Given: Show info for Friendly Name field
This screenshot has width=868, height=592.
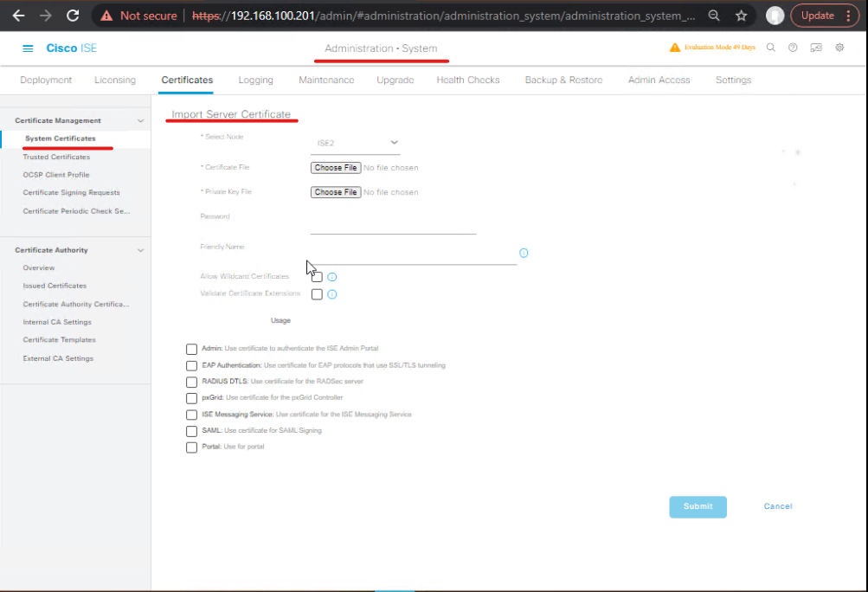Looking at the screenshot, I should click(524, 253).
